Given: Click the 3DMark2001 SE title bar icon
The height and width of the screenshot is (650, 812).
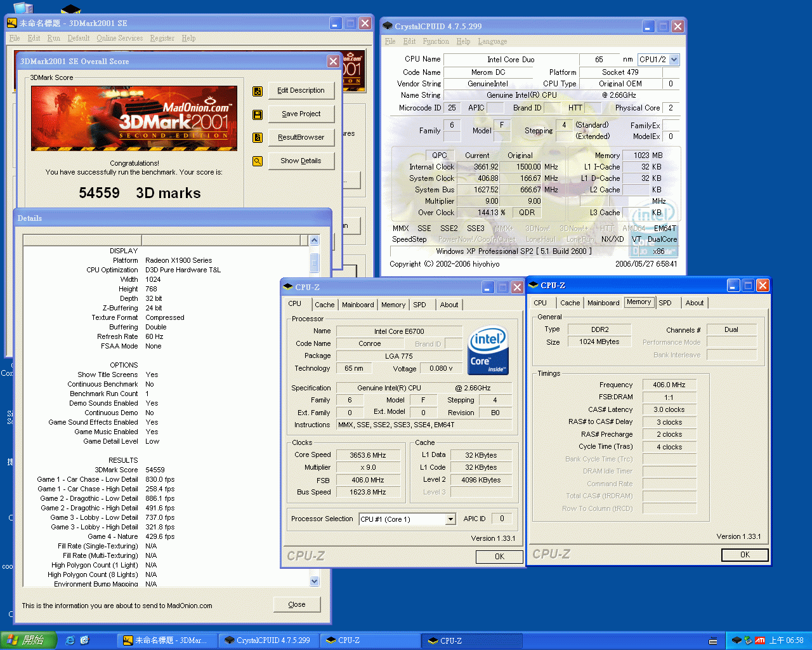Looking at the screenshot, I should pyautogui.click(x=11, y=23).
